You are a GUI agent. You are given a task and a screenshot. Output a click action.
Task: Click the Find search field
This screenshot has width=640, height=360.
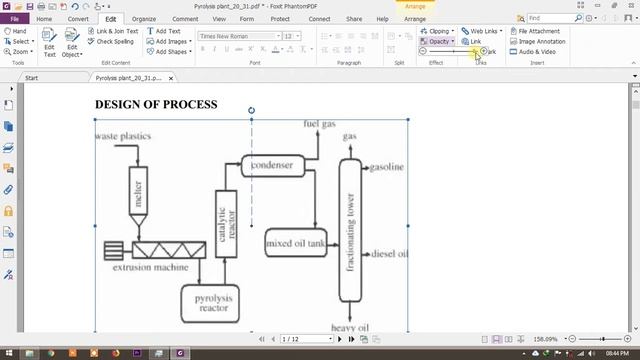point(551,18)
